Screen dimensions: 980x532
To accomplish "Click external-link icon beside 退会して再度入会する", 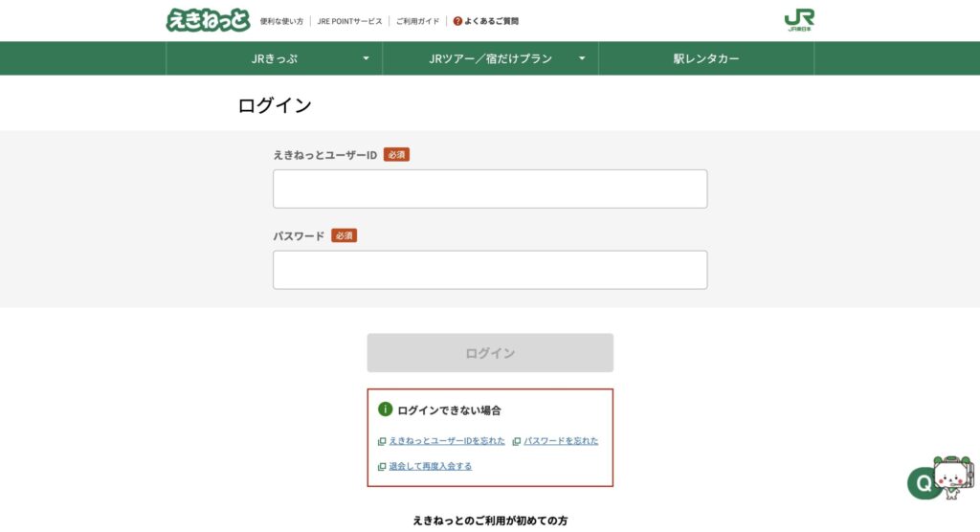I will point(382,466).
